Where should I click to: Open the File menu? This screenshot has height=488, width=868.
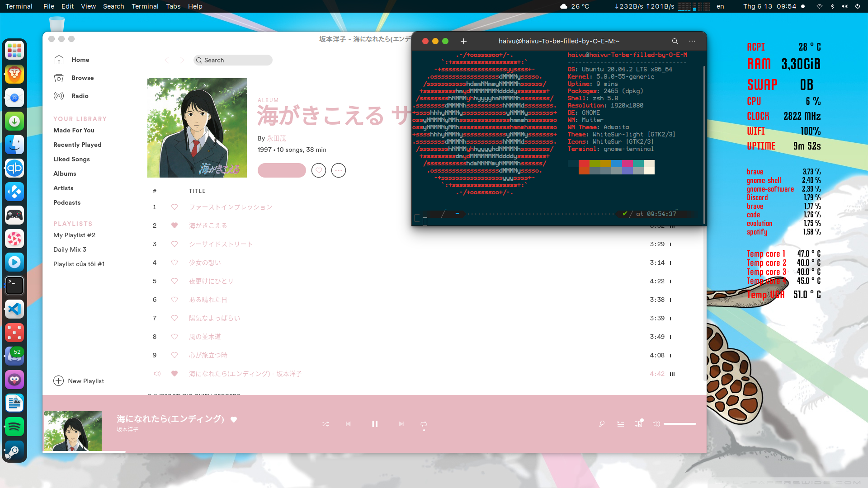pyautogui.click(x=49, y=6)
